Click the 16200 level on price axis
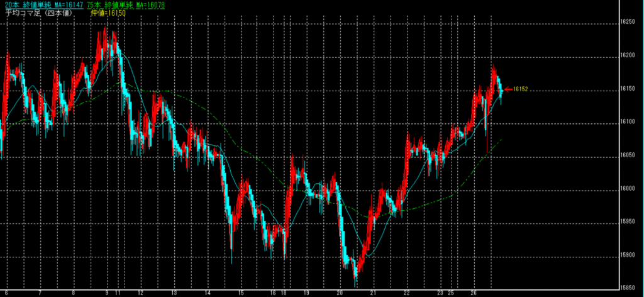The image size is (644, 297). tap(626, 55)
